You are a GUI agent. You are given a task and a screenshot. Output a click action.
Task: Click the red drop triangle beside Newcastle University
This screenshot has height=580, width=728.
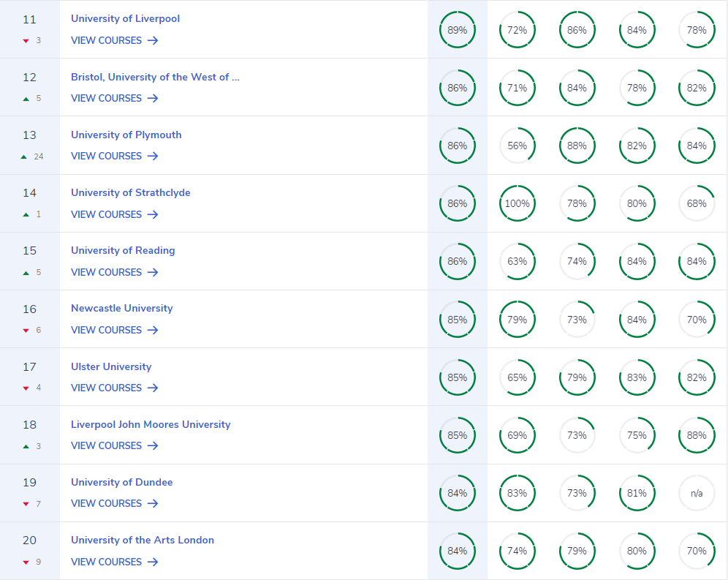(27, 331)
